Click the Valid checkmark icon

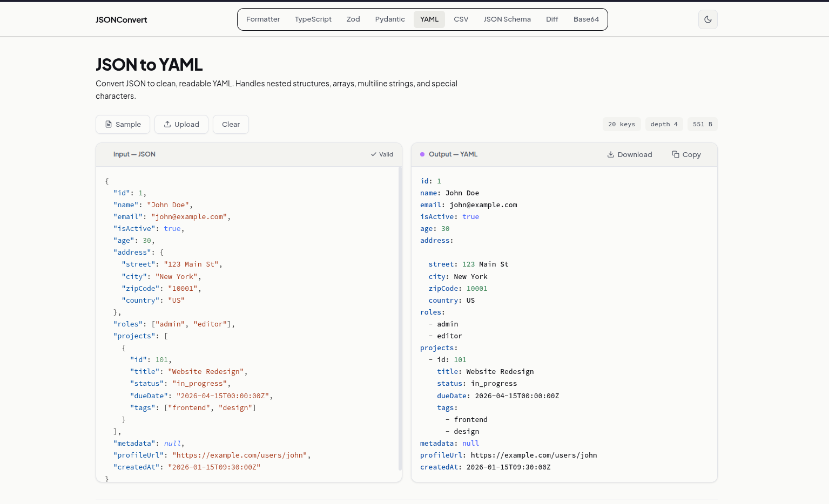(x=374, y=154)
